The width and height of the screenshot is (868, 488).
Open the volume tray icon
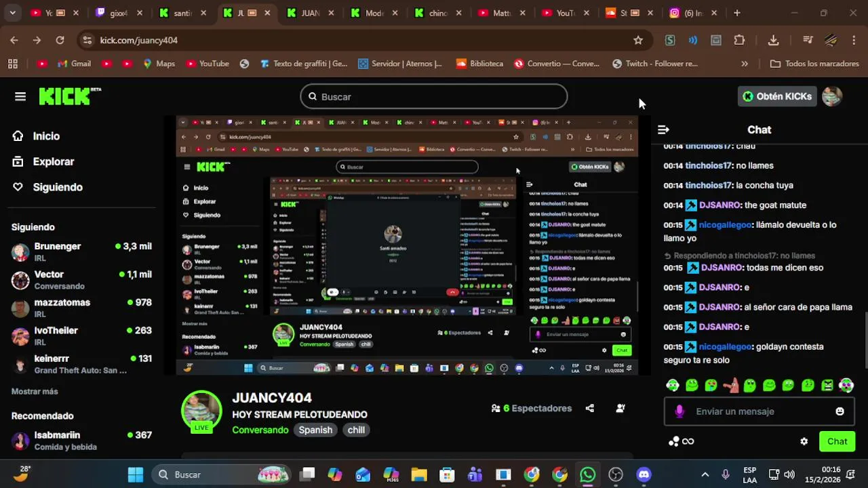pyautogui.click(x=789, y=474)
